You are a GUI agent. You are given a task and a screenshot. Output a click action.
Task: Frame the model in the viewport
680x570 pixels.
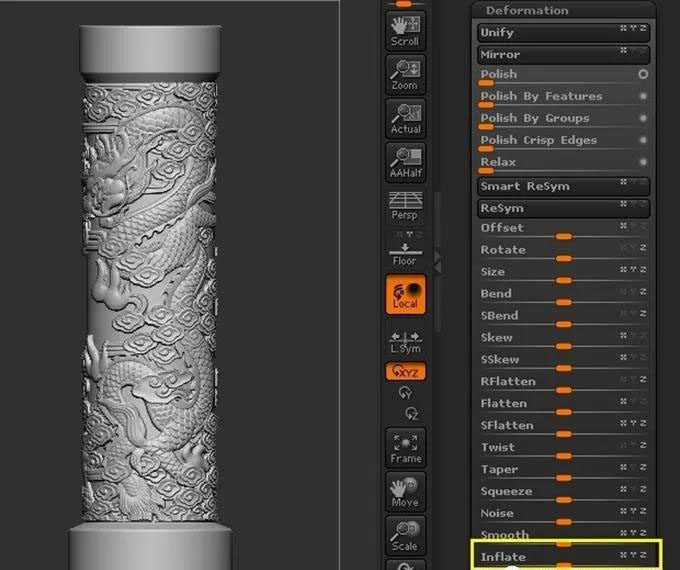(x=405, y=448)
